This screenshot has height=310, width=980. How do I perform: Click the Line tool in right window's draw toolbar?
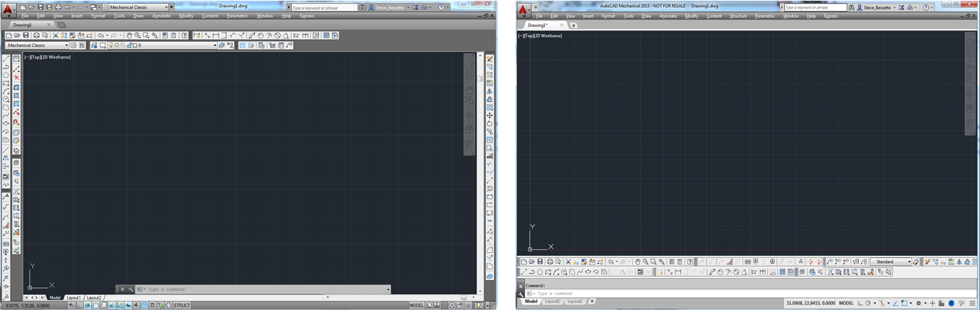pyautogui.click(x=523, y=272)
